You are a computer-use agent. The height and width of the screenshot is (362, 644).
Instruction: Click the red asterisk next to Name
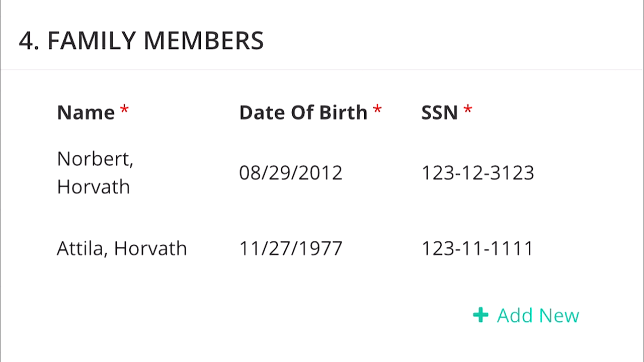click(124, 110)
